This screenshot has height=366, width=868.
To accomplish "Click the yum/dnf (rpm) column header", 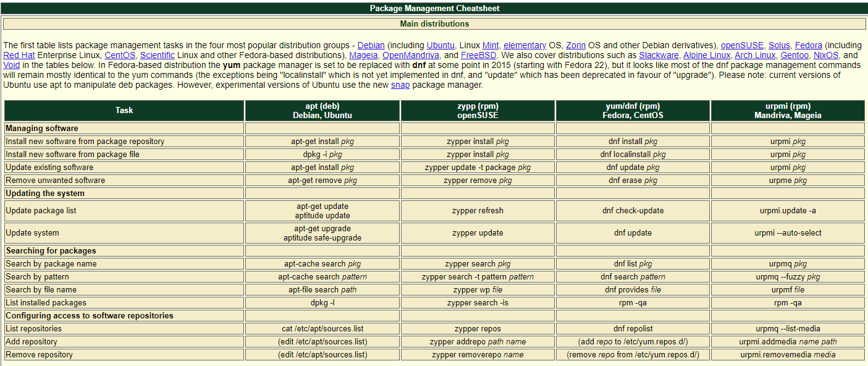I will click(633, 111).
